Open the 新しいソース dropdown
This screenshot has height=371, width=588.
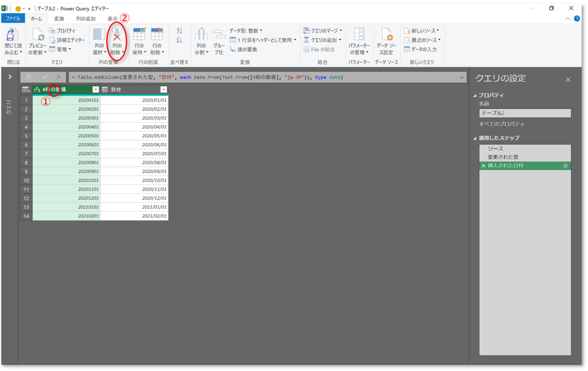421,31
